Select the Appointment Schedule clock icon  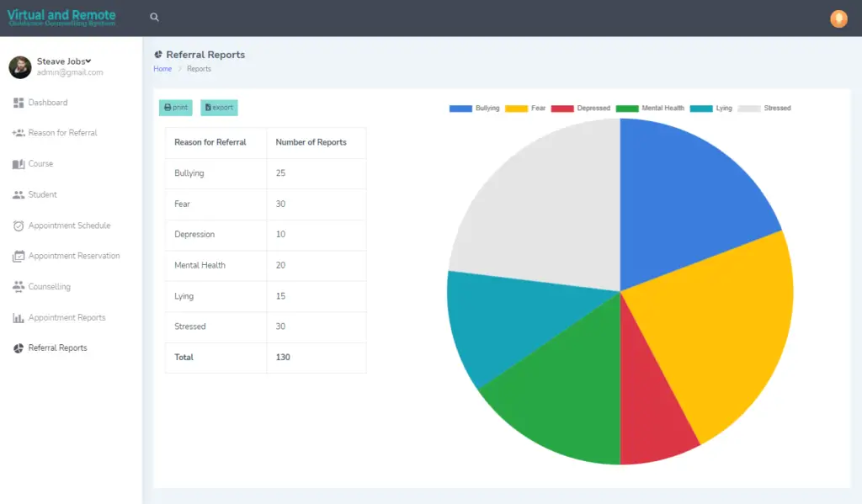[x=18, y=225]
